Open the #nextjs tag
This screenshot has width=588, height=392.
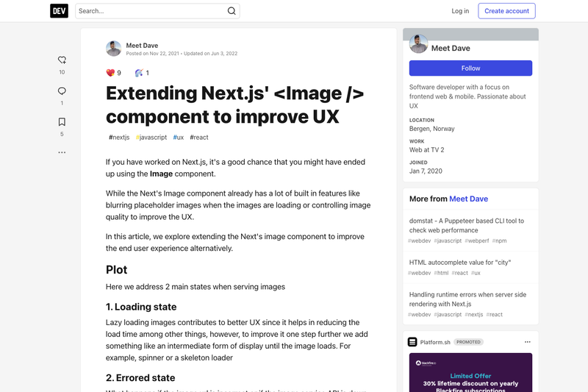[119, 138]
